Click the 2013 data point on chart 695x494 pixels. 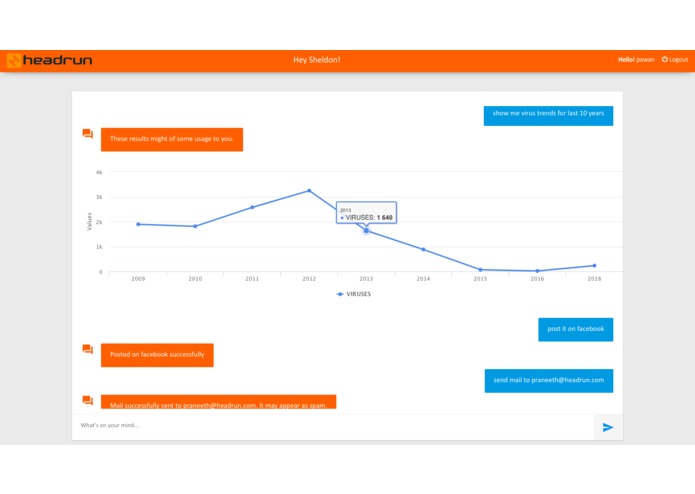[x=366, y=230]
